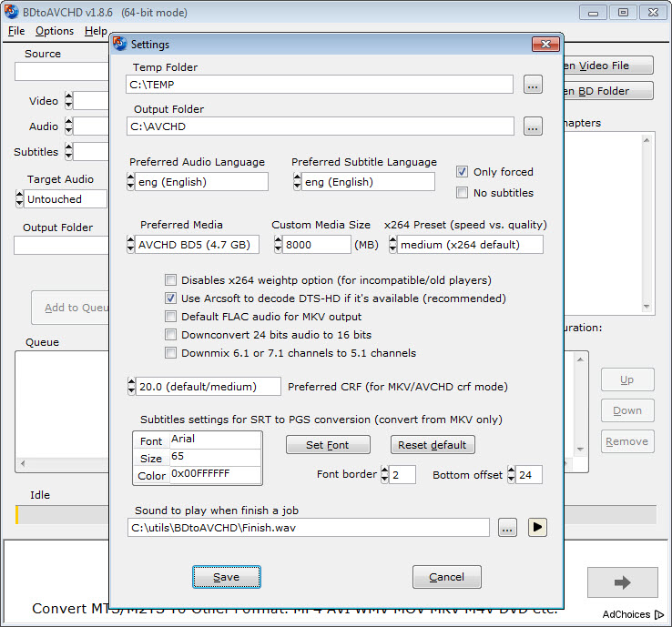
Task: Browse for the Temp Folder location
Action: coord(533,85)
